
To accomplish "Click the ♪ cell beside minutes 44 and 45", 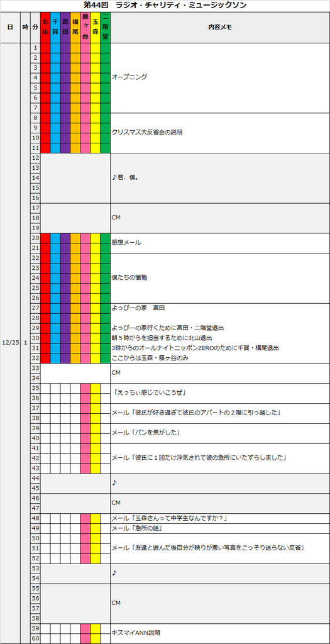I will coord(220,483).
